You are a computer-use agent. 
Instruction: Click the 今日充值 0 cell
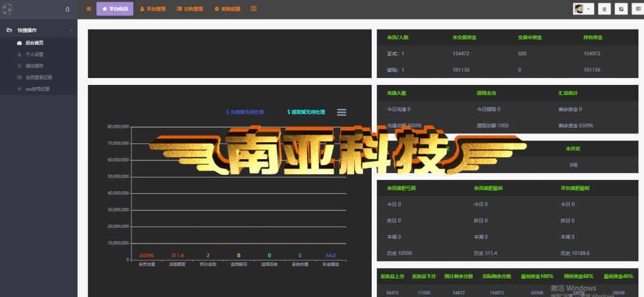(398, 109)
